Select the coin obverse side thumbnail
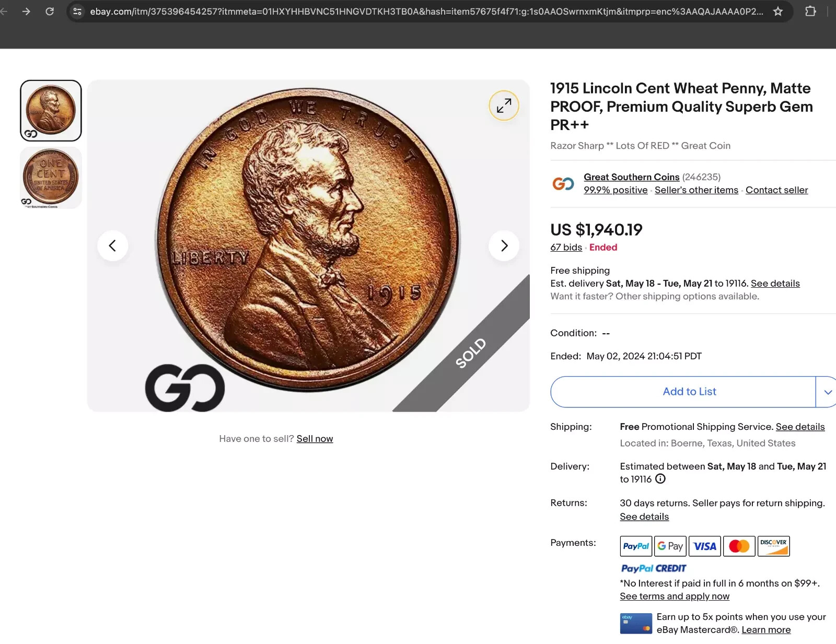 coord(51,110)
